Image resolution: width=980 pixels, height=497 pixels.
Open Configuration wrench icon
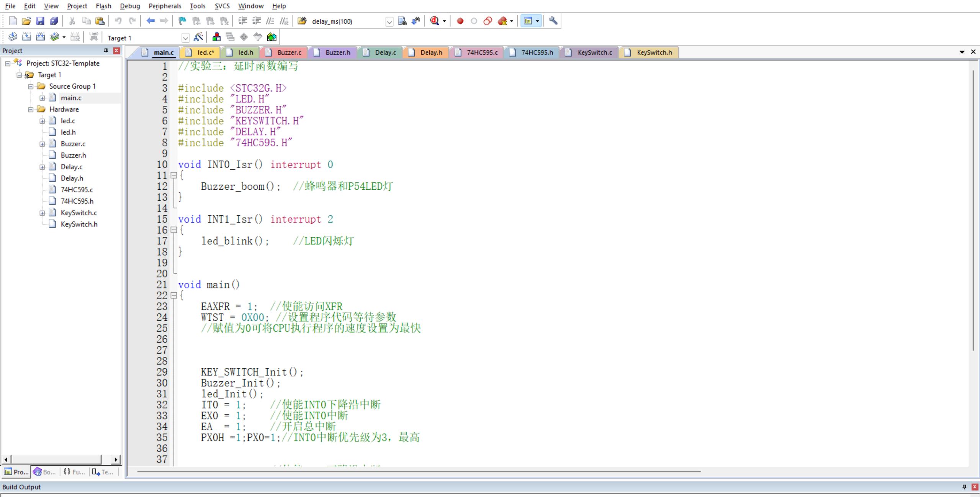point(553,21)
